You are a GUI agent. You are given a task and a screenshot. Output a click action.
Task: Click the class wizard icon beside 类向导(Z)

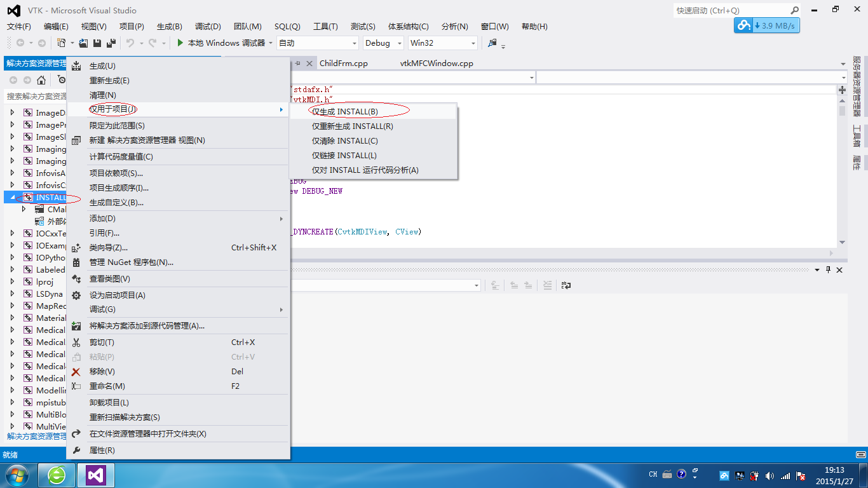pyautogui.click(x=76, y=248)
